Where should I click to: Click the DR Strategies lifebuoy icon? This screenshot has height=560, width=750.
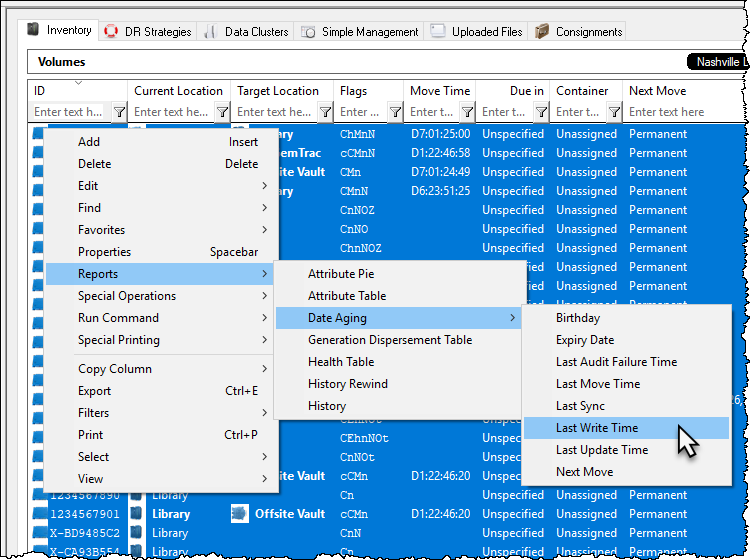[111, 32]
